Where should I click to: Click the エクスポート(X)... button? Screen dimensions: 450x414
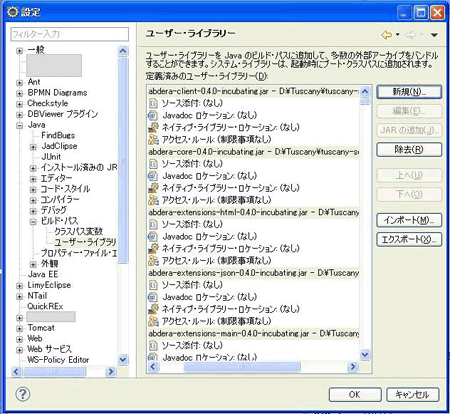409,239
